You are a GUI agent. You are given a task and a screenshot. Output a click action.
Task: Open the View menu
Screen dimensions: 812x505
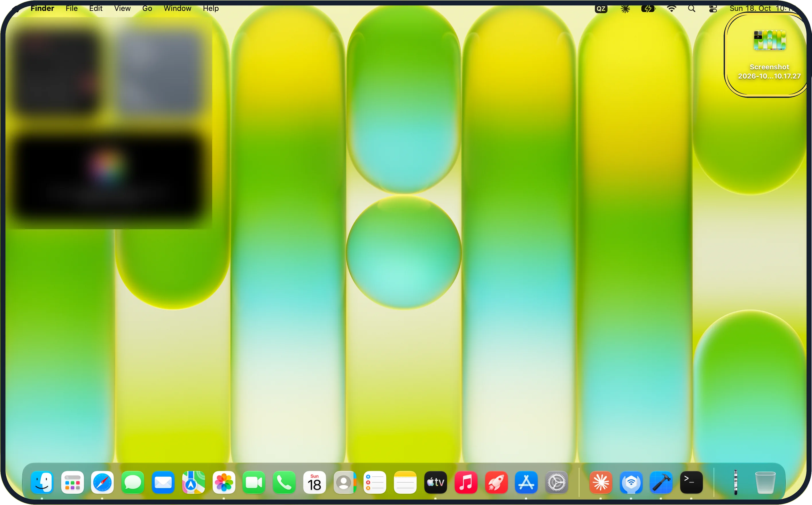122,8
